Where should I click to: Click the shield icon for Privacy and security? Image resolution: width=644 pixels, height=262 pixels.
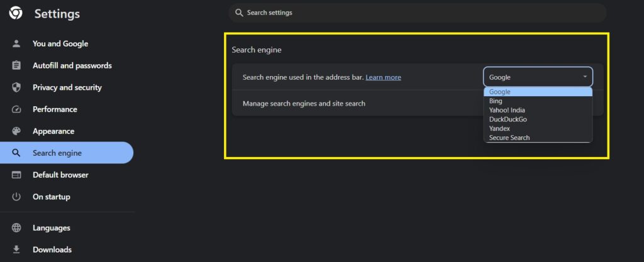pos(16,87)
